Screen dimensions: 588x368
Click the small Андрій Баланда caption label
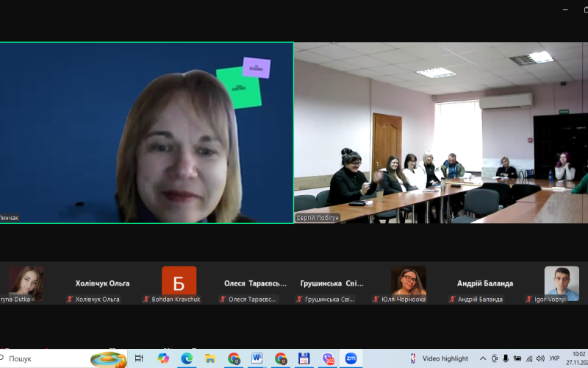click(481, 300)
